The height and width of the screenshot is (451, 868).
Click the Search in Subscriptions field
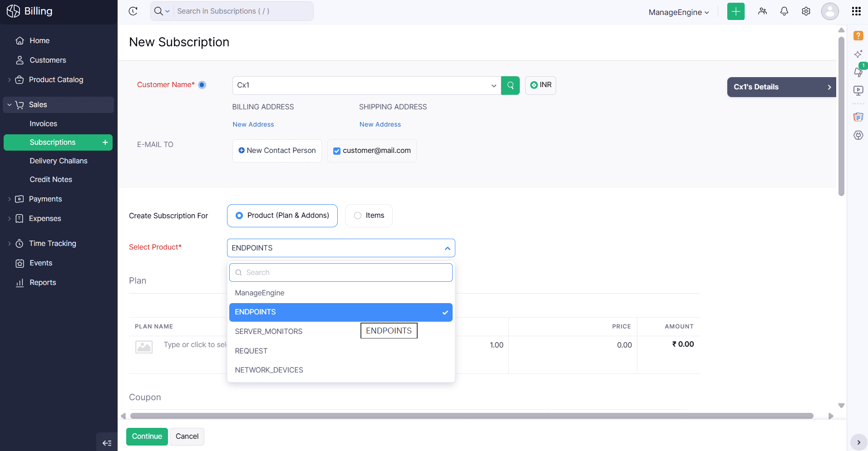243,11
